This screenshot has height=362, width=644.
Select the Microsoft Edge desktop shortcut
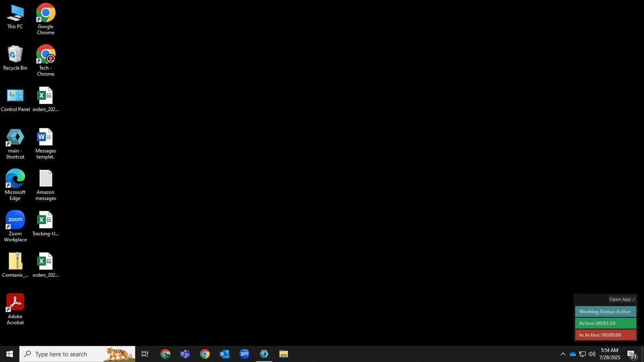click(15, 185)
